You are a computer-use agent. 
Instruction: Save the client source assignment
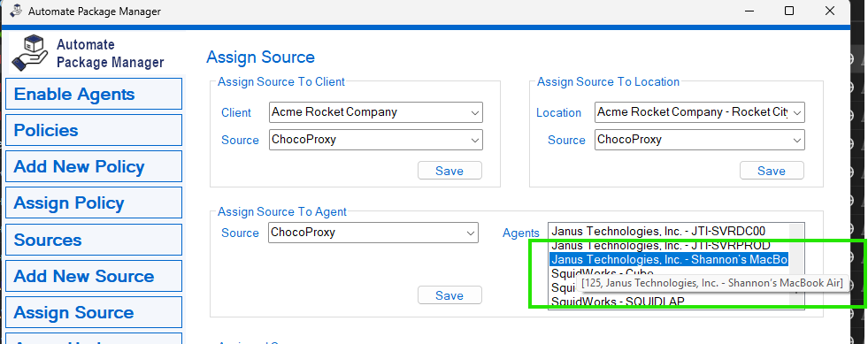pyautogui.click(x=449, y=171)
